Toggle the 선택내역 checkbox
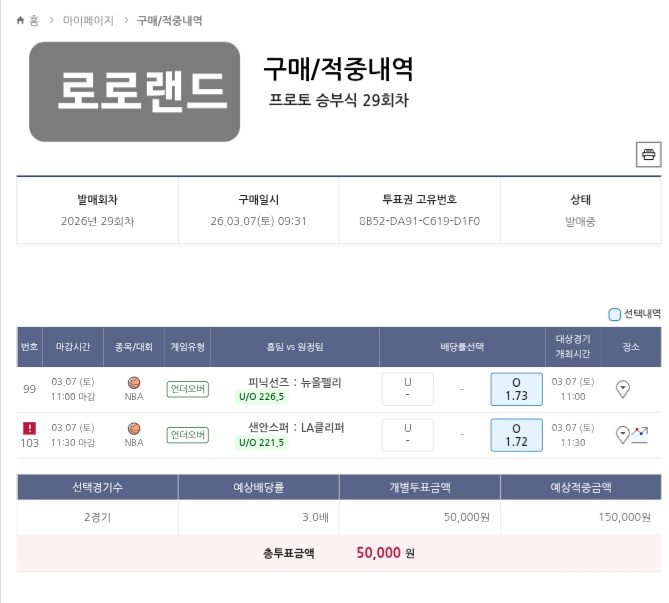The height and width of the screenshot is (603, 669). pos(615,313)
